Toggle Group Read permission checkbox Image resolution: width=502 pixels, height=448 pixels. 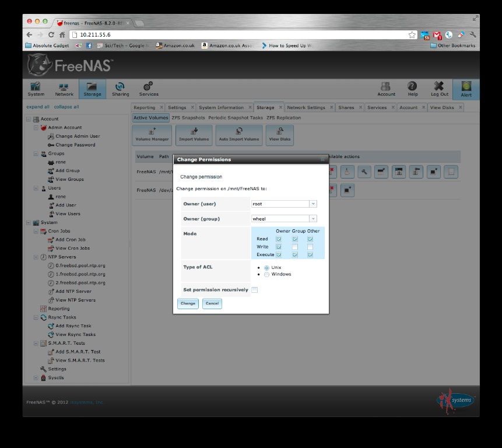click(x=295, y=239)
